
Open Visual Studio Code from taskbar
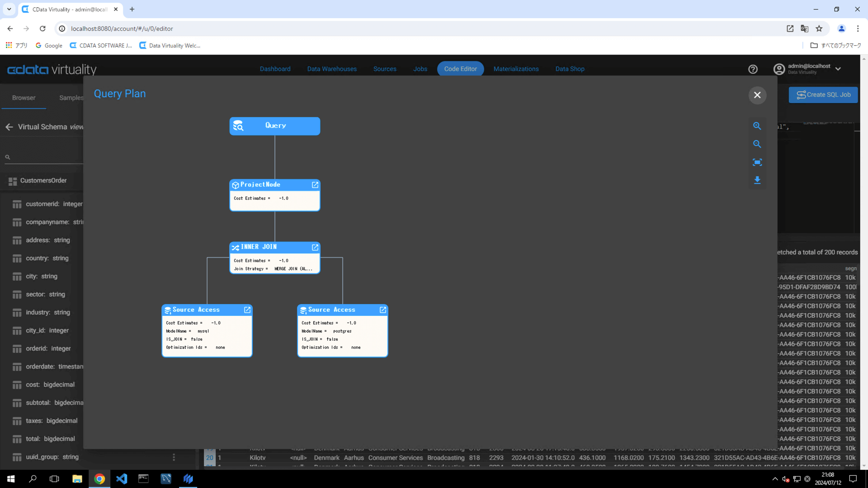click(121, 479)
